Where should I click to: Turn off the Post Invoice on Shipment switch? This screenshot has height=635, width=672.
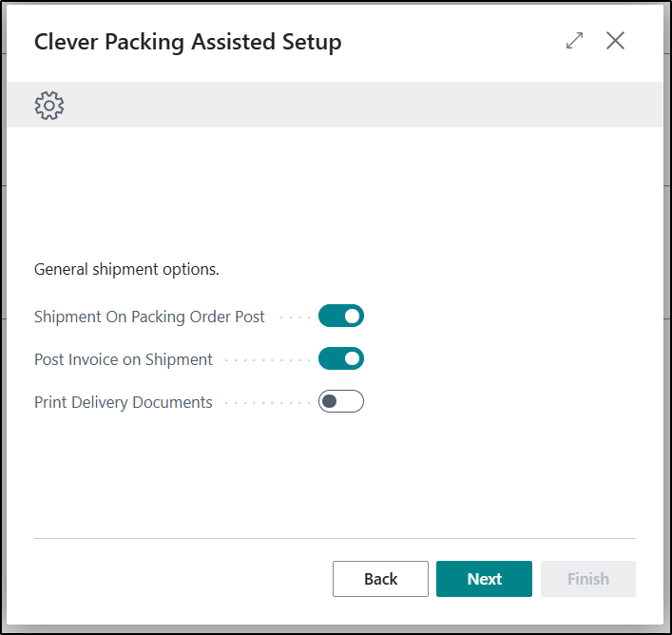tap(341, 359)
